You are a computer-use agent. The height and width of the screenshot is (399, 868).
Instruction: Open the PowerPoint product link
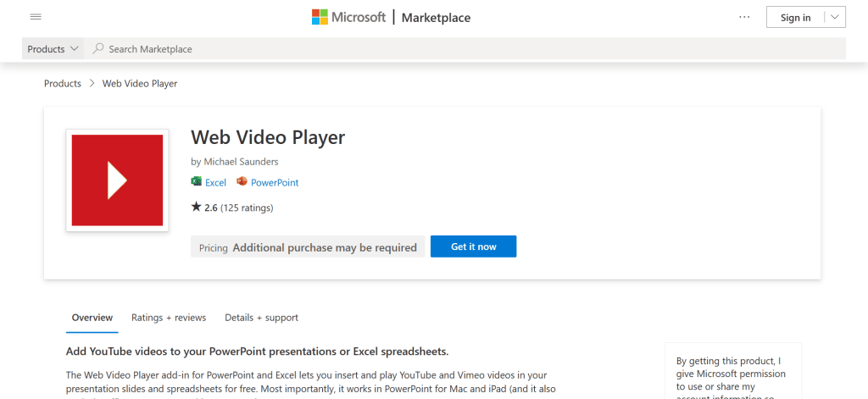275,182
